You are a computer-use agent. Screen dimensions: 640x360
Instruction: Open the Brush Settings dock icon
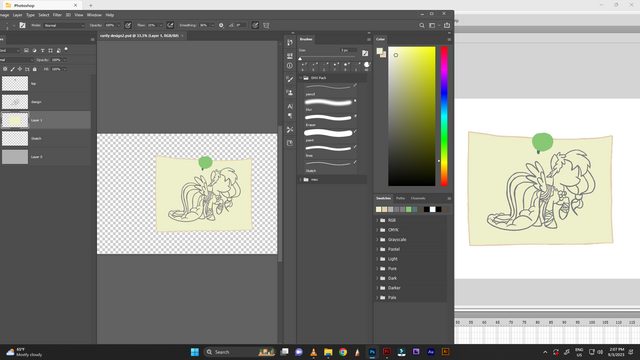pos(290,79)
